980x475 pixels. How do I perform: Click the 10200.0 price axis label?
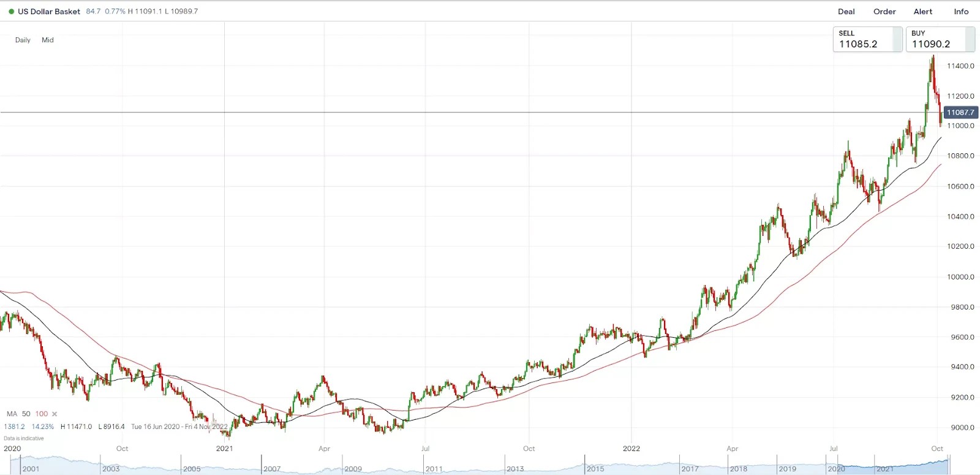960,246
